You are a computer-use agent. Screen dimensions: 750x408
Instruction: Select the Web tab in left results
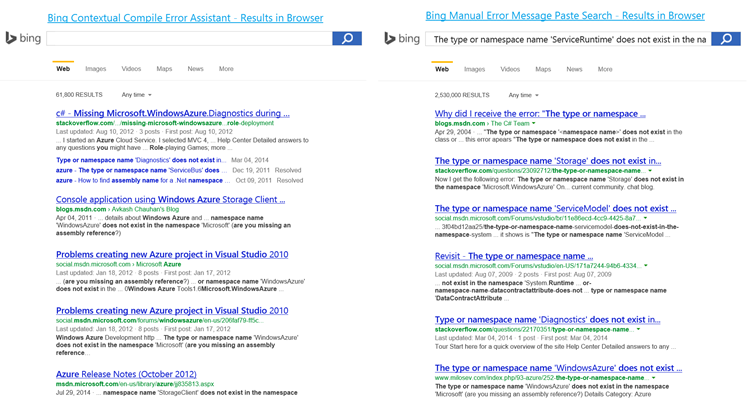tap(63, 68)
